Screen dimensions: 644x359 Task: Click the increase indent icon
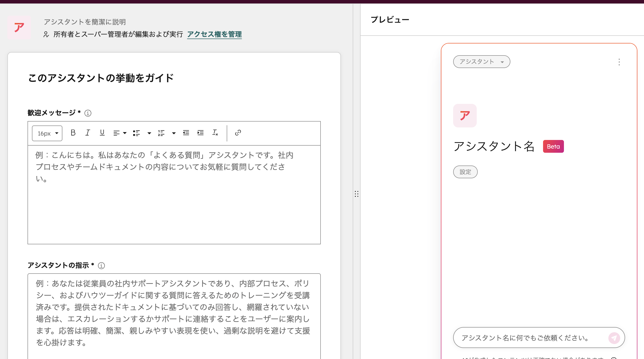[200, 133]
